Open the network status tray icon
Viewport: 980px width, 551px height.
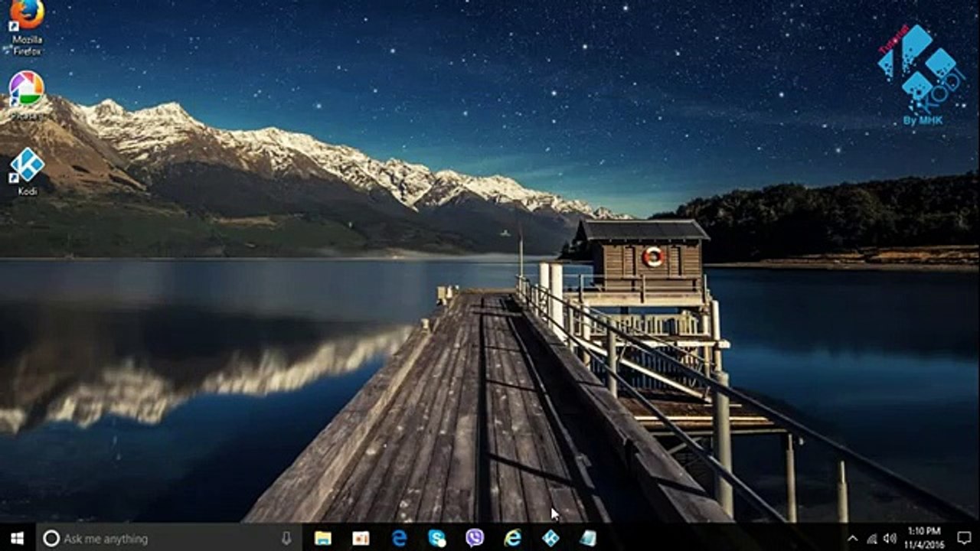click(x=872, y=538)
